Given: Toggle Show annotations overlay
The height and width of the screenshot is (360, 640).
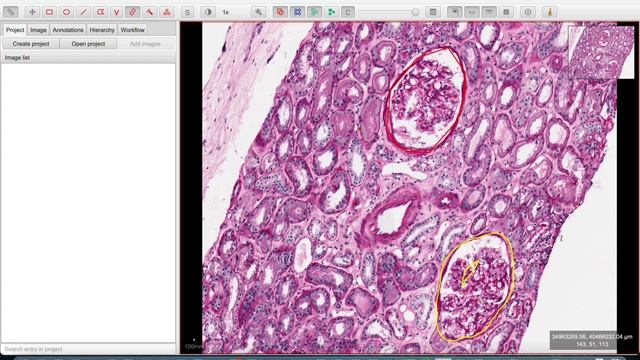Looking at the screenshot, I should (x=280, y=12).
